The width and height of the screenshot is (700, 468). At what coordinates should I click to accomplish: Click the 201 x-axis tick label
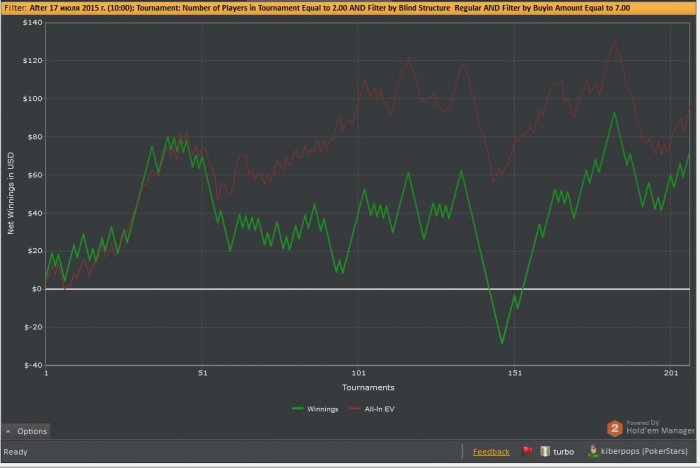click(671, 373)
